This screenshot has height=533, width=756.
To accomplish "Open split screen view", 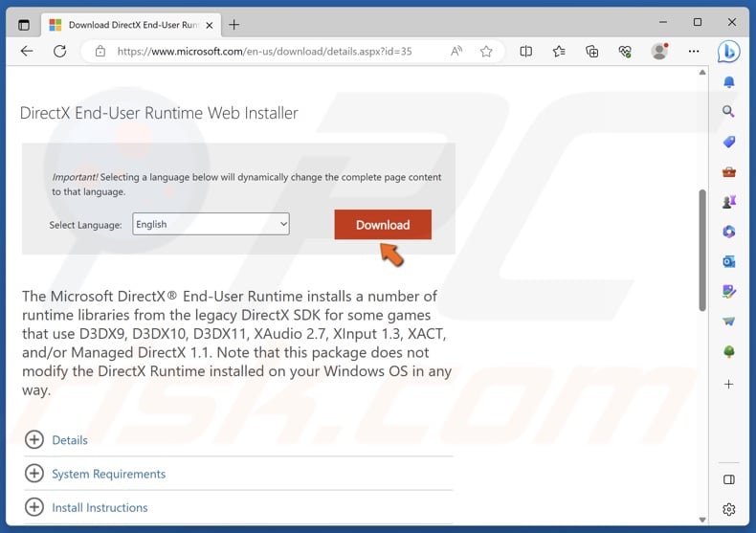I will [x=526, y=51].
